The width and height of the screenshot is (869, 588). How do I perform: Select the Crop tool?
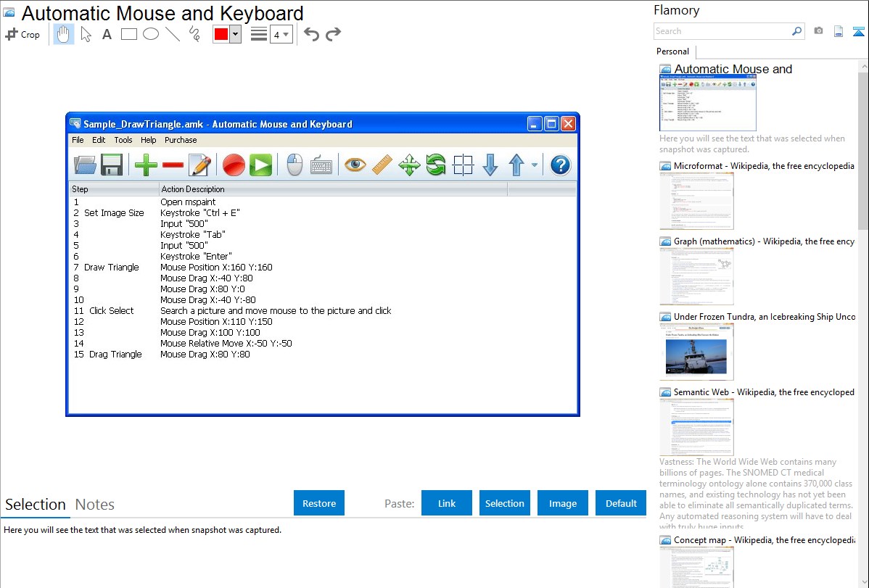(x=22, y=34)
